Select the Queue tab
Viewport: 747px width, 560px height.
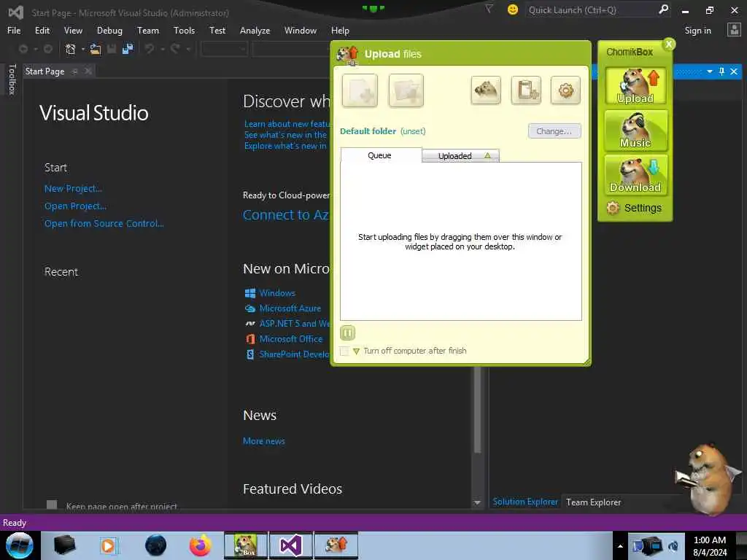(381, 155)
